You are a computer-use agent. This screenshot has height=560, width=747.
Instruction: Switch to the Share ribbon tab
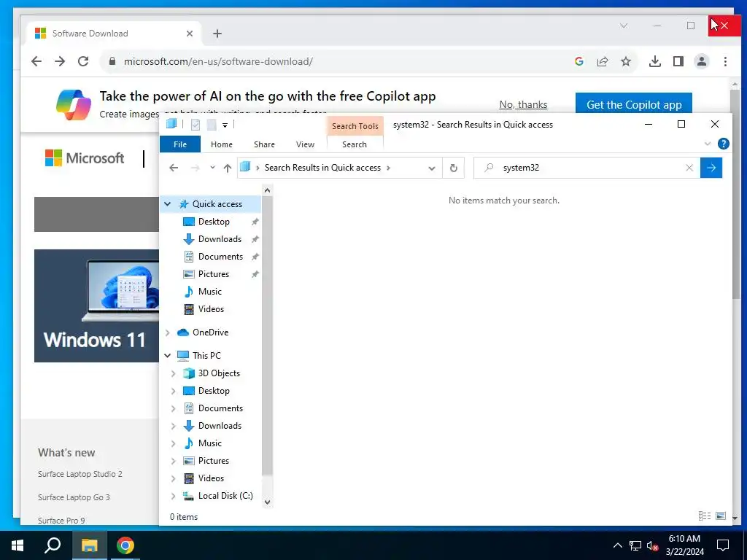(x=264, y=144)
